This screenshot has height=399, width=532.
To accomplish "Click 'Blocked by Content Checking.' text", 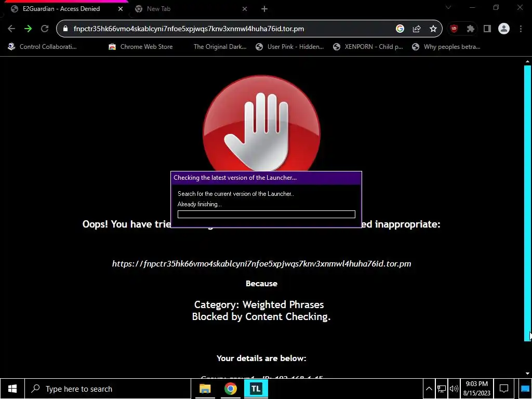I will 261,316.
